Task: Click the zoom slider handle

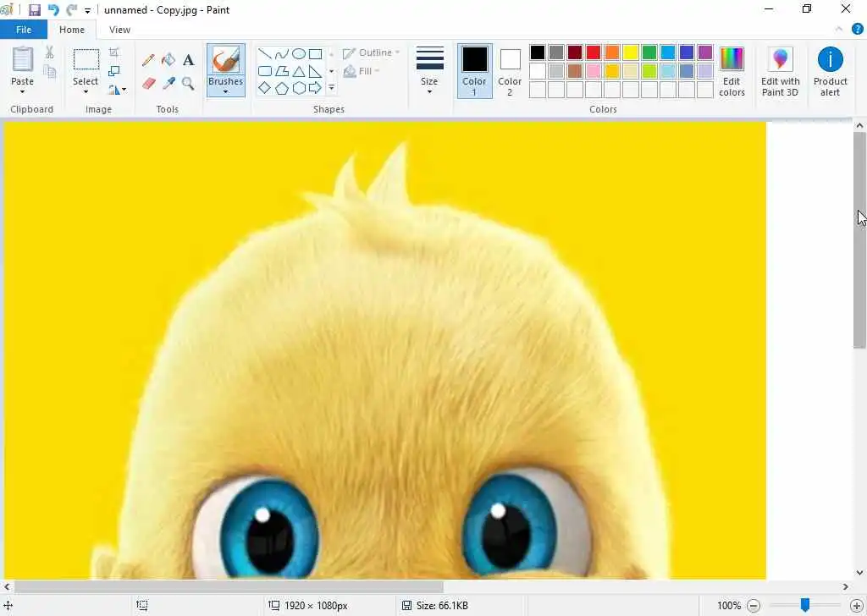Action: (805, 605)
